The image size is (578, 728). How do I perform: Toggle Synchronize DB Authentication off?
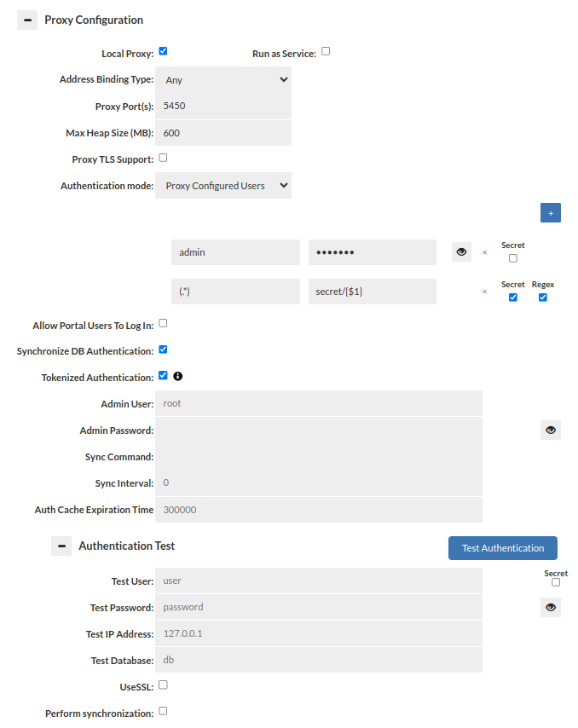click(x=163, y=350)
